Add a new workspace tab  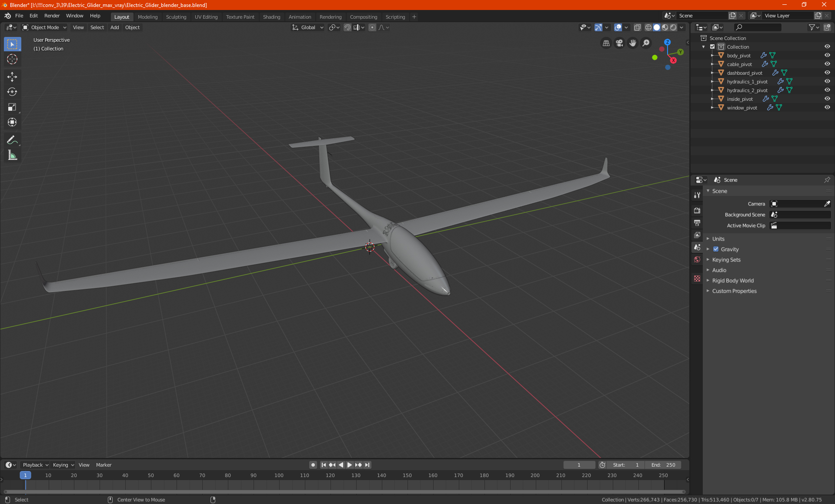click(414, 17)
